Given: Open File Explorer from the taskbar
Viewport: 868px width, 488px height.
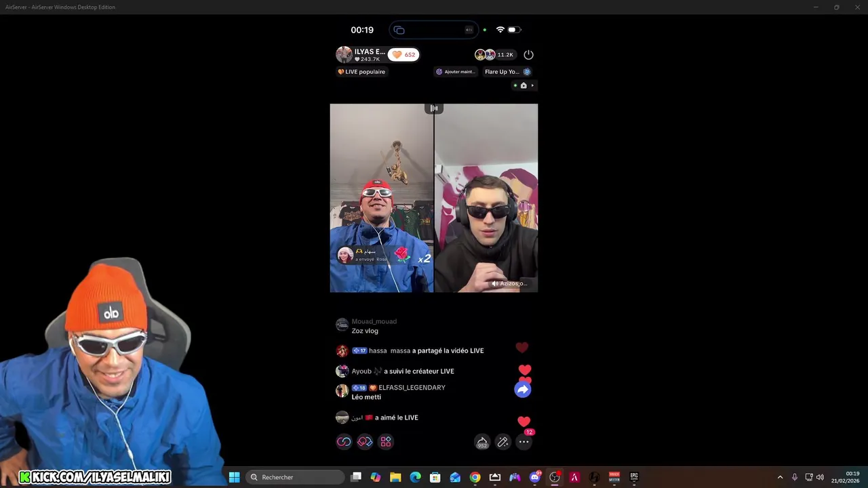Looking at the screenshot, I should [x=395, y=477].
